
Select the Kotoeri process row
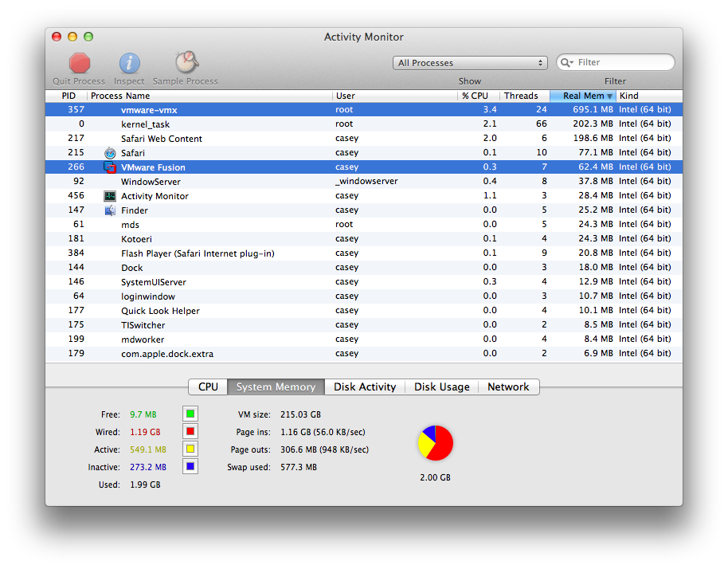[364, 239]
